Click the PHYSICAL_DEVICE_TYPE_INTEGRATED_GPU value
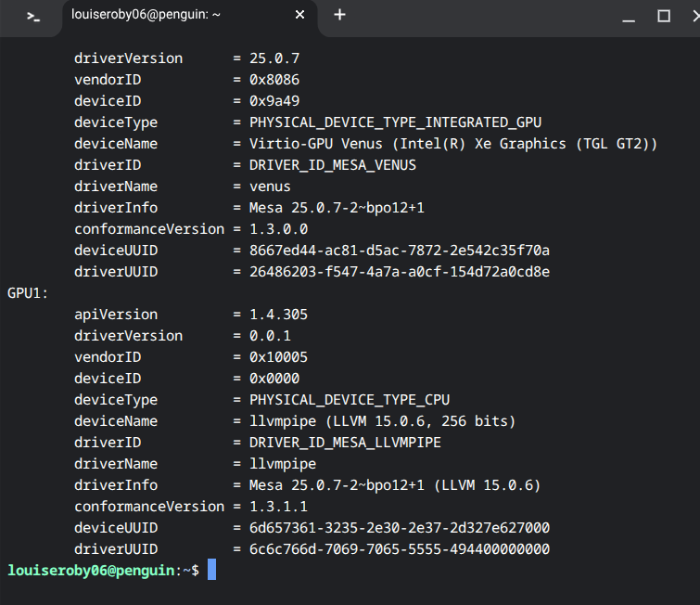 coord(395,122)
